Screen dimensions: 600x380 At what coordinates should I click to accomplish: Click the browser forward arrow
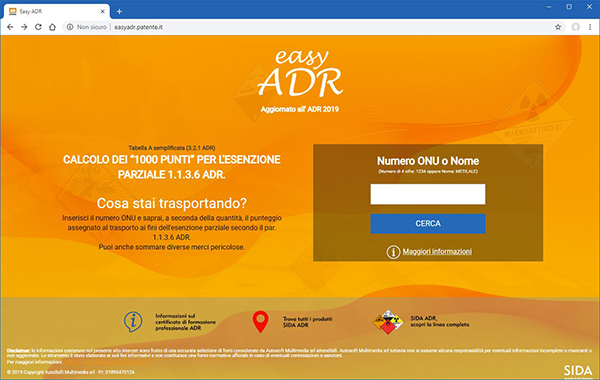tap(24, 27)
